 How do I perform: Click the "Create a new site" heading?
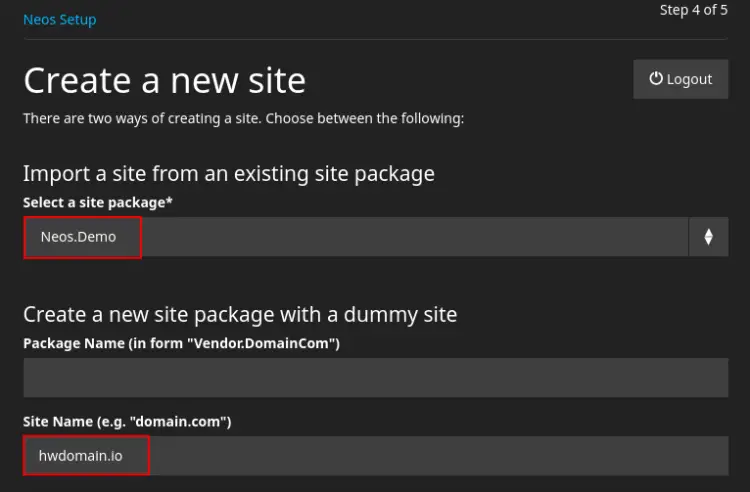[x=164, y=80]
